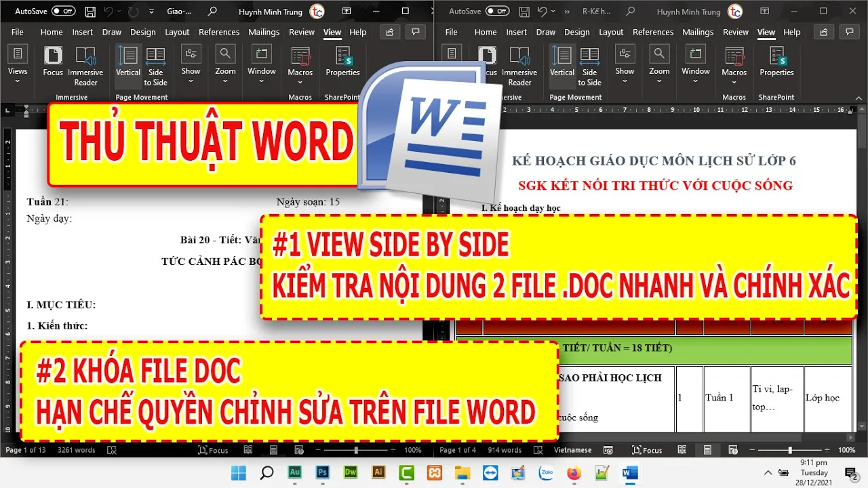Click Vietnamese language in right status bar
The image size is (868, 488).
pyautogui.click(x=573, y=450)
